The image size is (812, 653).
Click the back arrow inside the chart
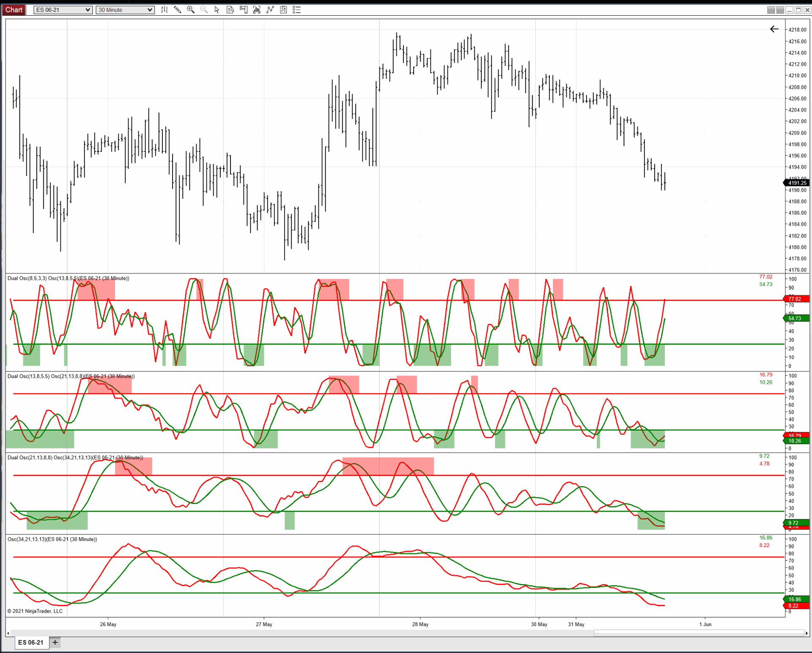click(774, 29)
